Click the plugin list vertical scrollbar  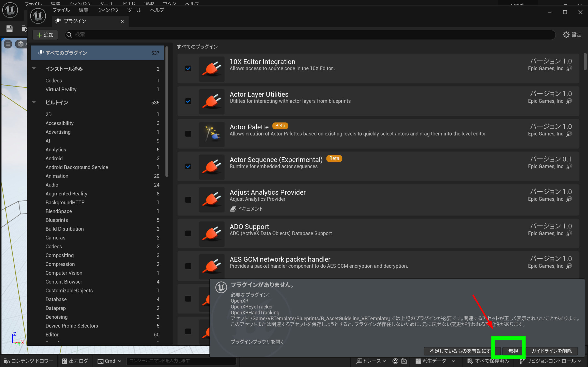[x=585, y=62]
